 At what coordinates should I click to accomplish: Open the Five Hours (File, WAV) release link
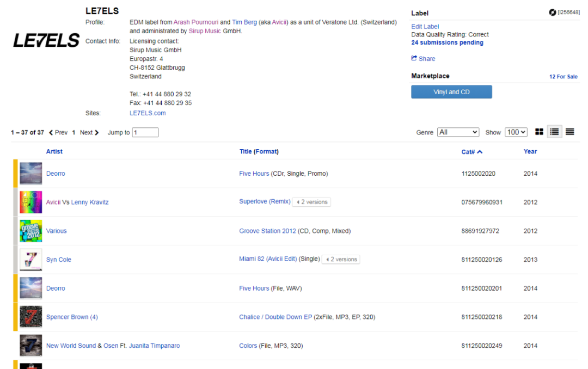pyautogui.click(x=254, y=288)
